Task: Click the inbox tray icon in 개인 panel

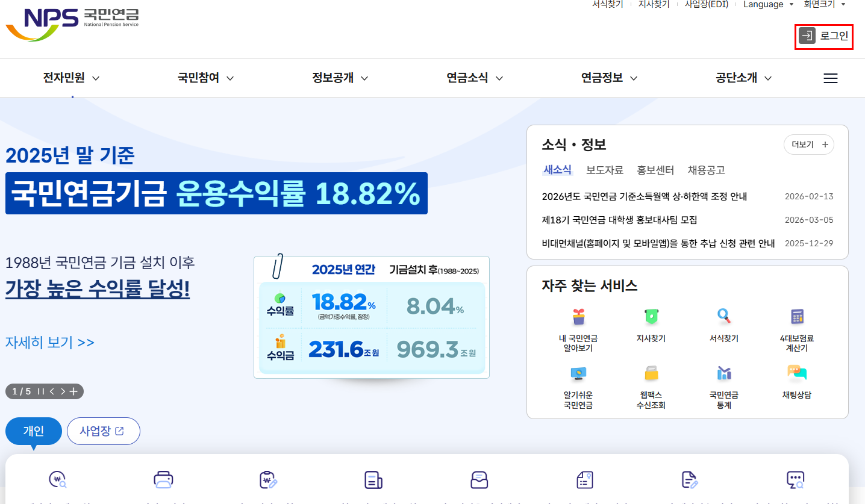Action: tap(479, 480)
